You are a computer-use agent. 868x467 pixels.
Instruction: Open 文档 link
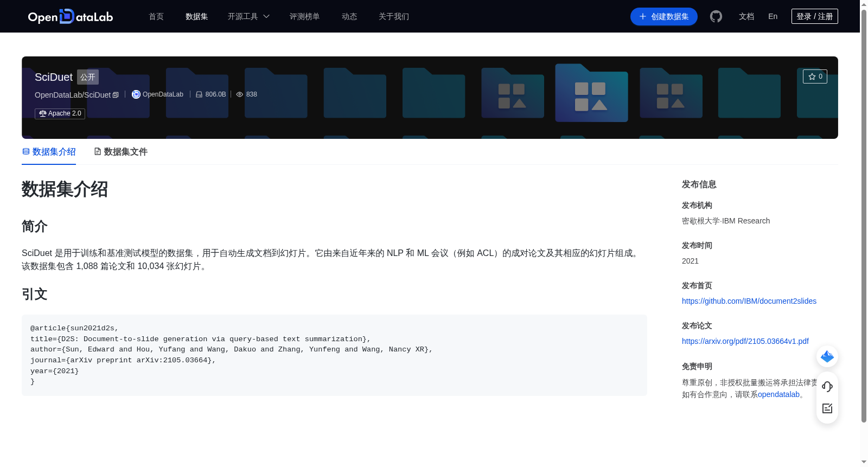746,17
